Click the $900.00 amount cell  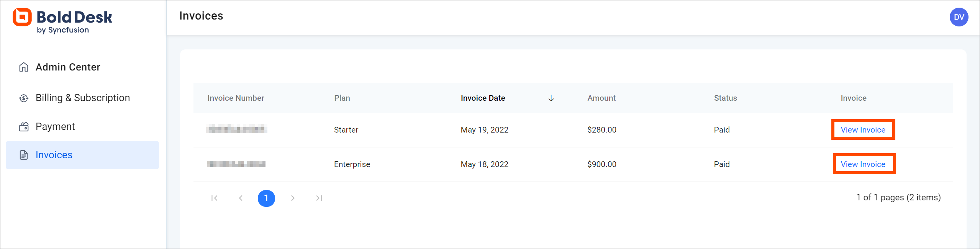coord(601,164)
